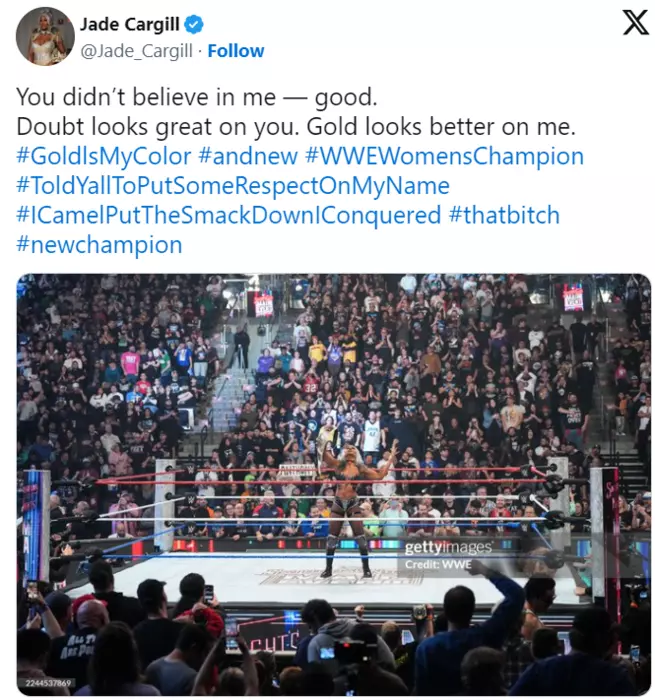Image resolution: width=655 pixels, height=700 pixels.
Task: Open the @Jade_Cargill handle
Action: tap(136, 51)
